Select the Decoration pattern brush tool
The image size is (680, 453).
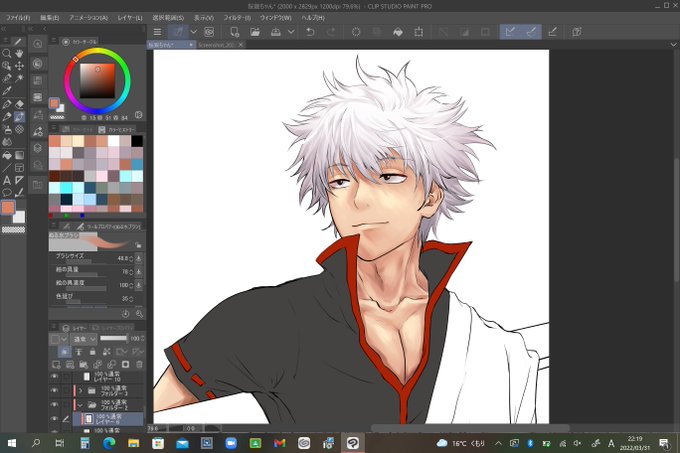[x=19, y=130]
